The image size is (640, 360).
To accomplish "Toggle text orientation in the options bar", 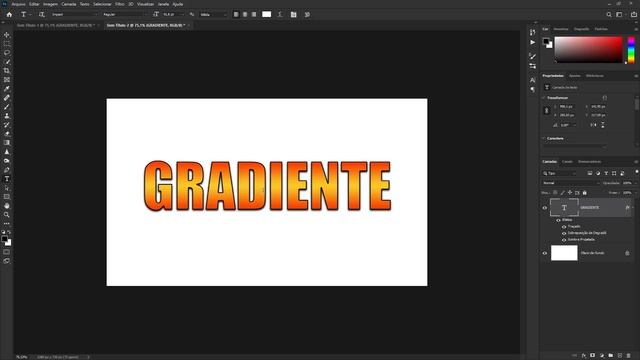I will point(41,14).
